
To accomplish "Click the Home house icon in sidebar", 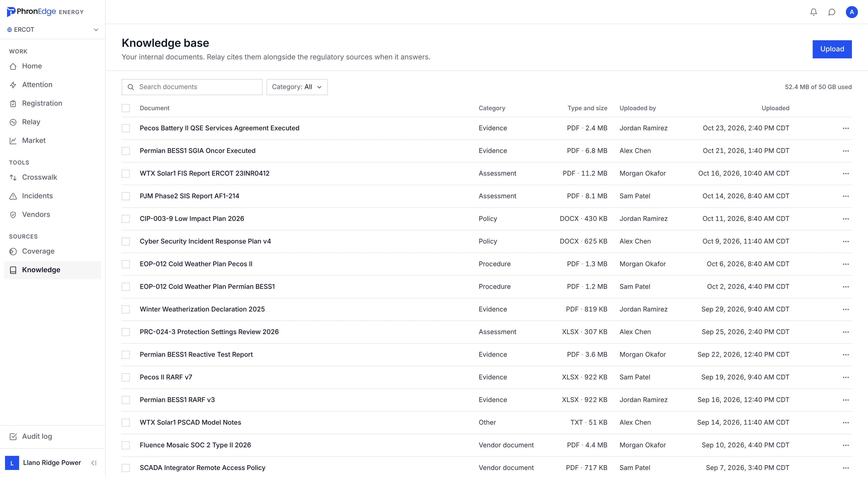I will tap(13, 66).
